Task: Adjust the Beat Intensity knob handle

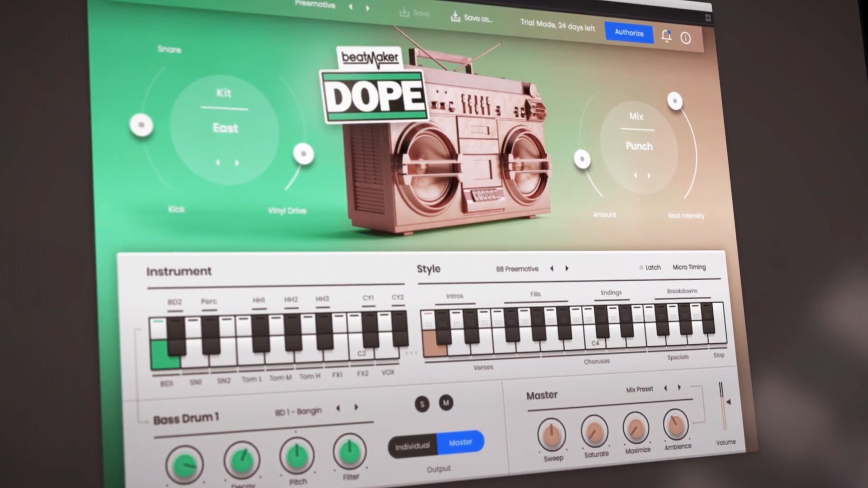Action: coord(675,101)
